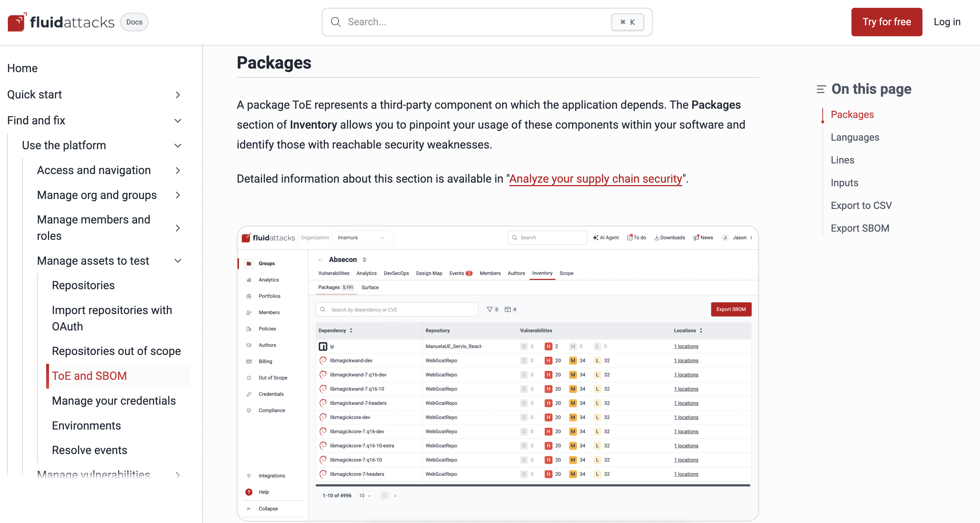Switch to the Packages sub-tab

[336, 287]
